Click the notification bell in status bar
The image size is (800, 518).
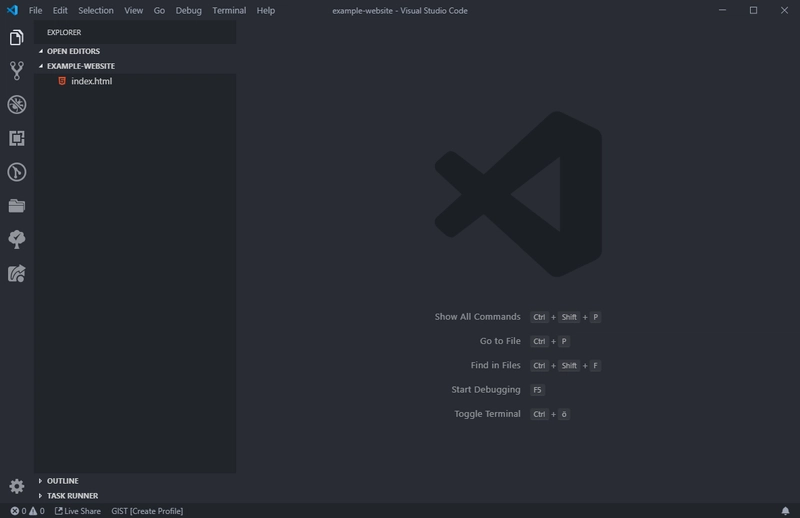pos(785,511)
